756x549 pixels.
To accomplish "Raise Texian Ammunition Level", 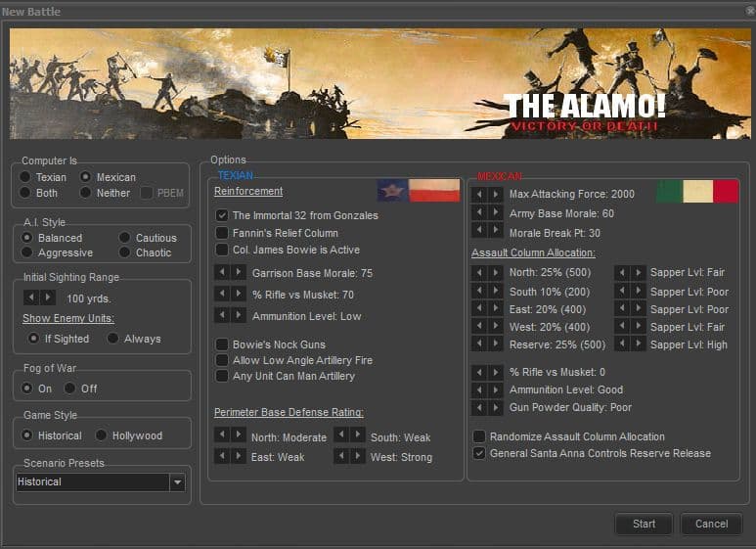I will [239, 315].
